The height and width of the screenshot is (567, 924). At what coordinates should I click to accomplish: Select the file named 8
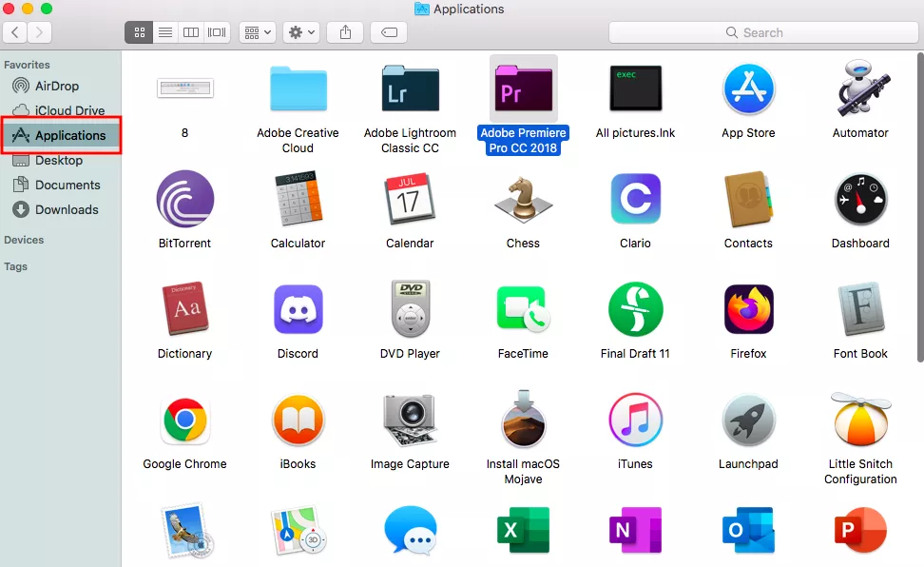pos(185,88)
